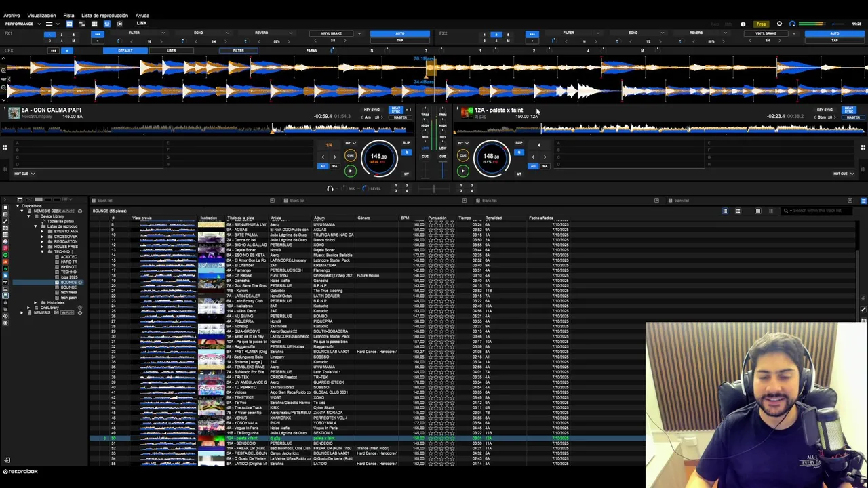
Task: Click the LINK button
Action: 141,24
